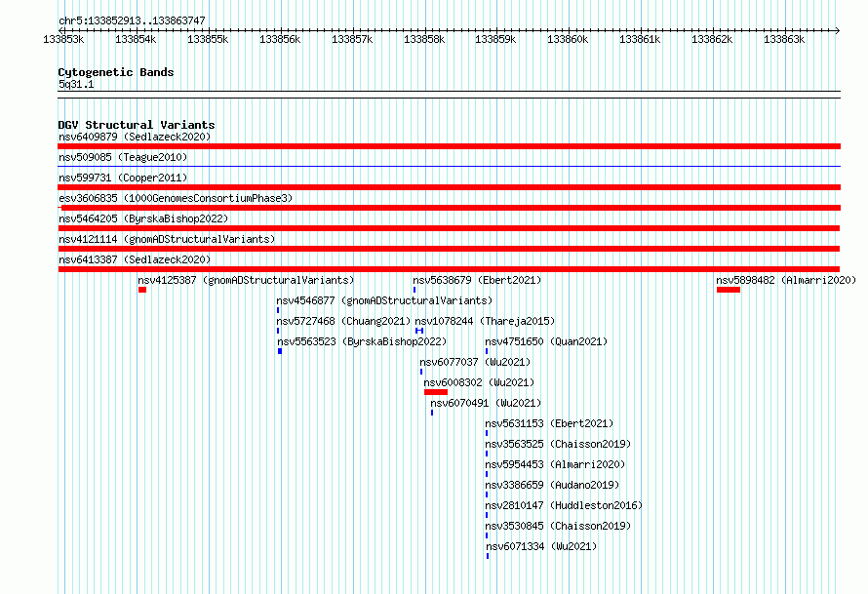This screenshot has width=868, height=594.
Task: Click the nsv5898482 (Almarri2020) label
Action: coord(786,280)
